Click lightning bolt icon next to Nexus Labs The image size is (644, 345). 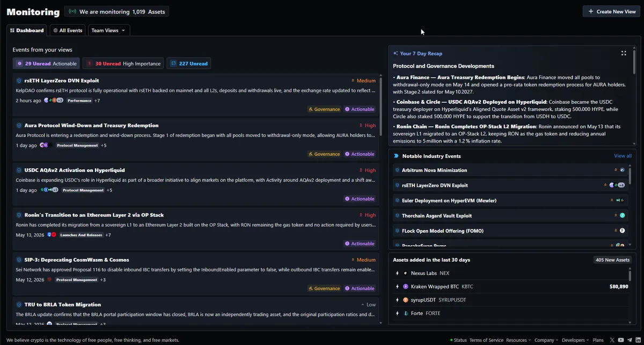(397, 273)
